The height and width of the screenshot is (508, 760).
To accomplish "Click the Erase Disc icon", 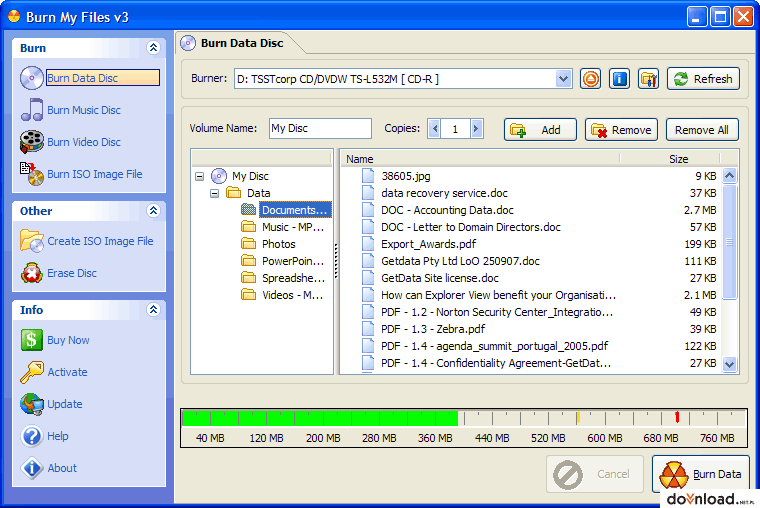I will click(32, 273).
